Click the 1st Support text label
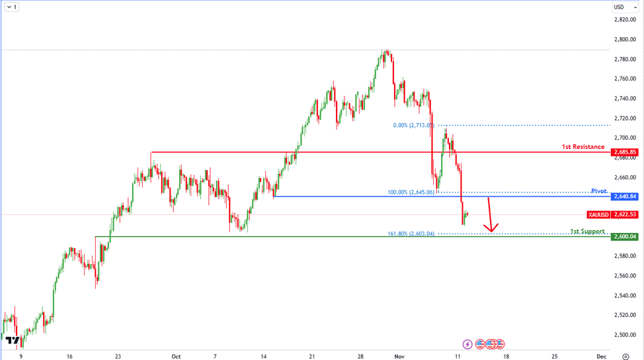 [587, 232]
